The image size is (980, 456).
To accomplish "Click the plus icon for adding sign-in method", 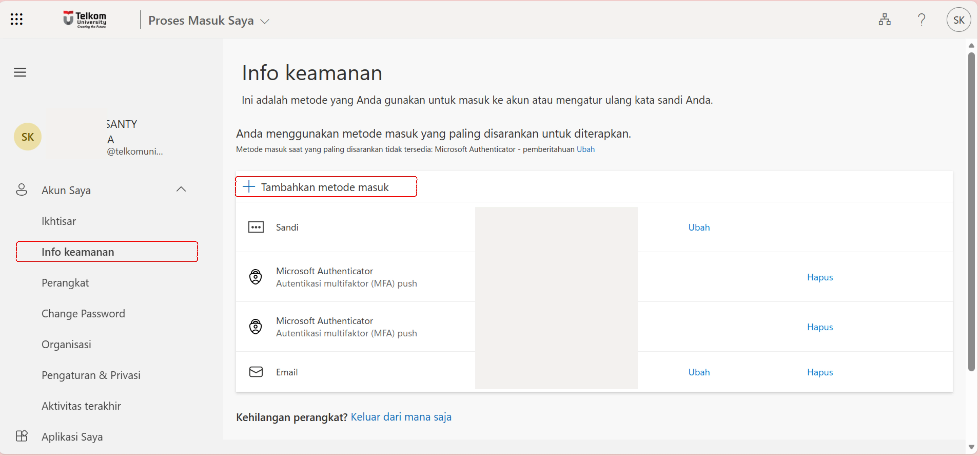I will pyautogui.click(x=248, y=187).
